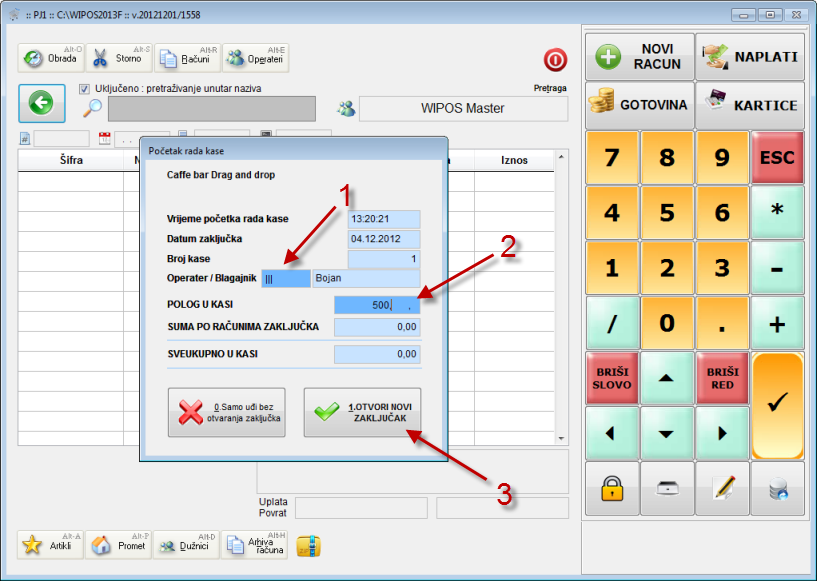The image size is (817, 581).
Task: Click the database sync icon button
Action: pos(777,488)
